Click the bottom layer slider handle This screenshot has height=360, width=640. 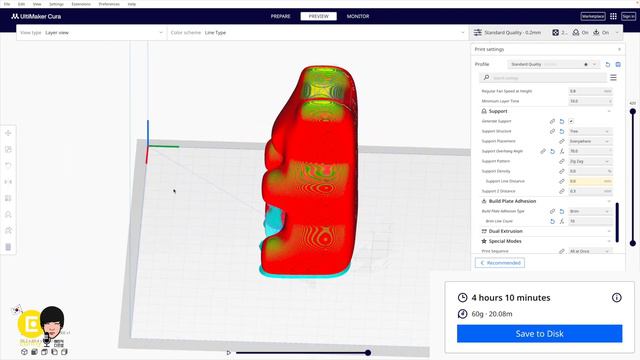pos(633,243)
